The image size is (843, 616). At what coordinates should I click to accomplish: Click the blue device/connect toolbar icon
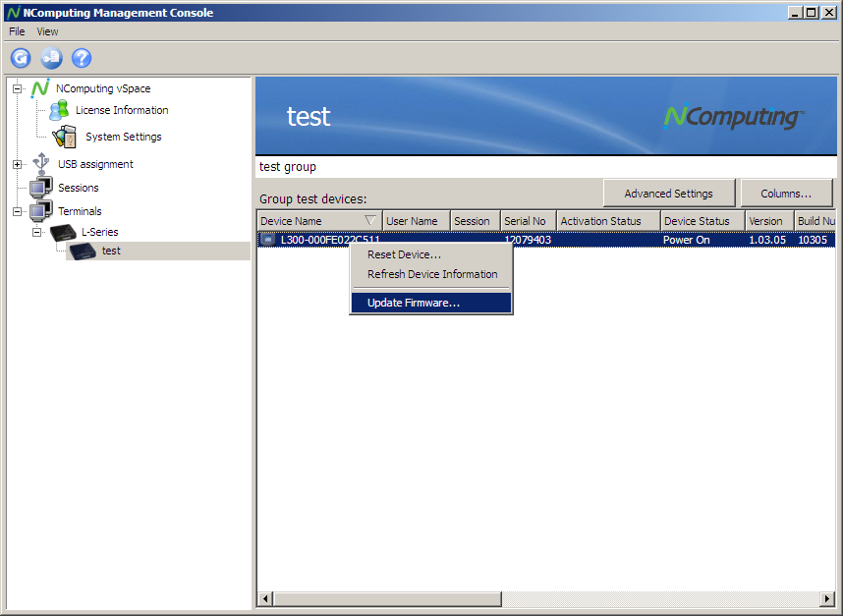[52, 58]
